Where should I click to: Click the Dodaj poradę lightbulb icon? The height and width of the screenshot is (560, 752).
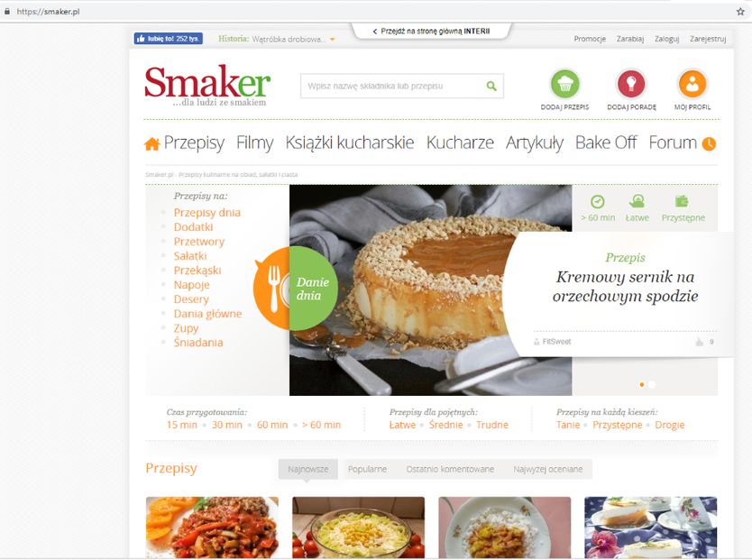click(x=631, y=84)
